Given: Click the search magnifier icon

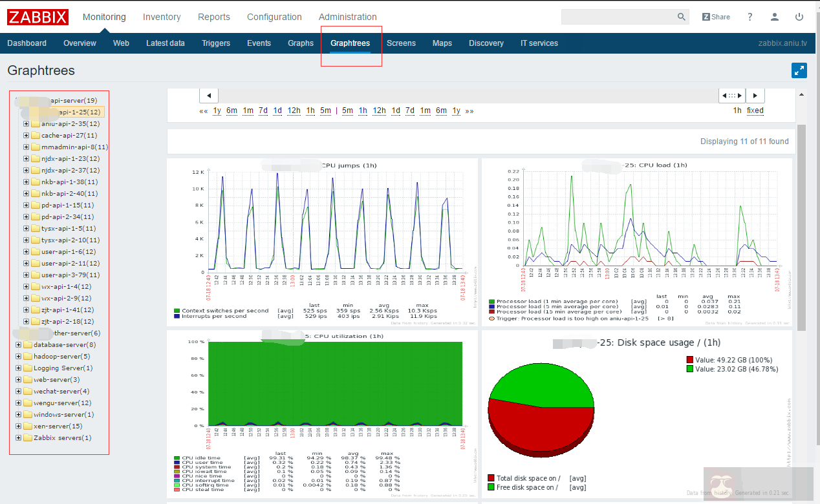Looking at the screenshot, I should click(680, 16).
